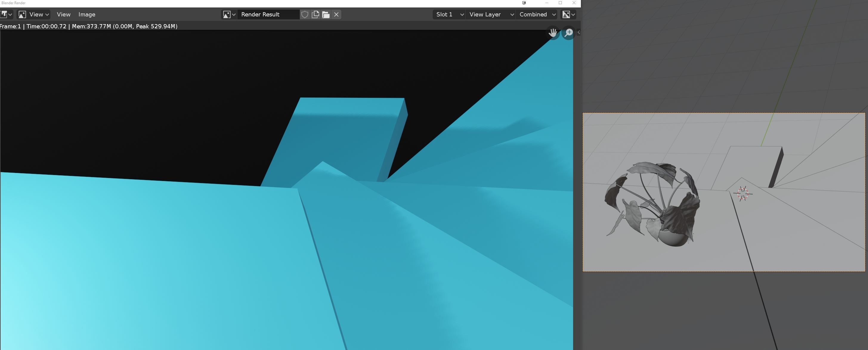Screen dimensions: 868x350
Task: Open the Image menu
Action: [86, 15]
